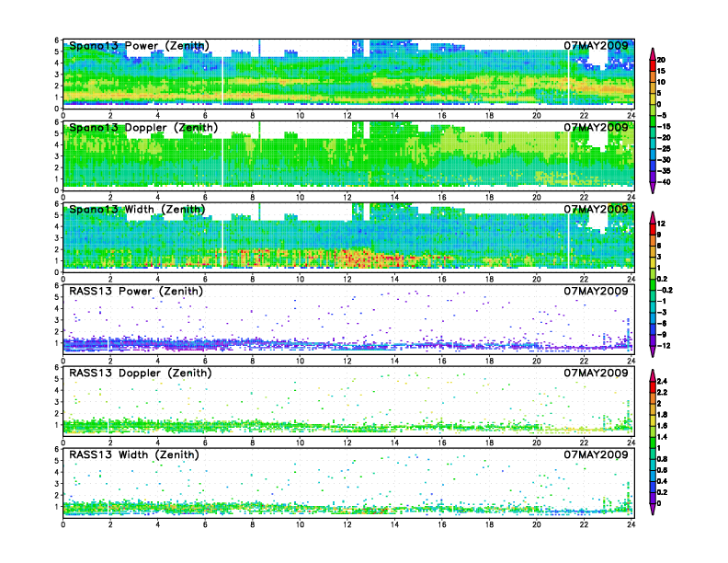Click the 07MAY2009 date in RASS13 Width panel
728x563 pixels.
click(x=596, y=454)
